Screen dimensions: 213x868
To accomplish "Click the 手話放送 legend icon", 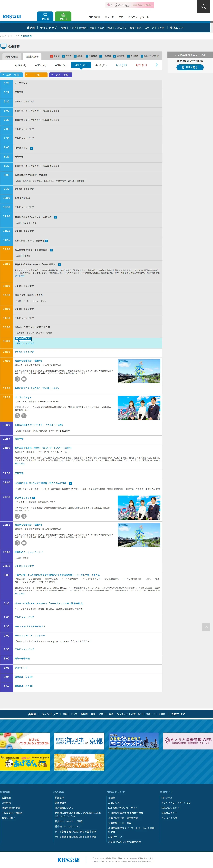I will pos(100,56).
